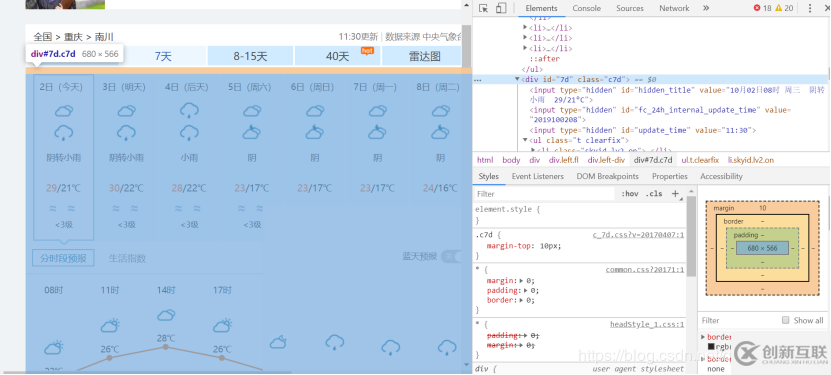Expand struck-through margin in headStyle_1.css rule

coord(521,345)
